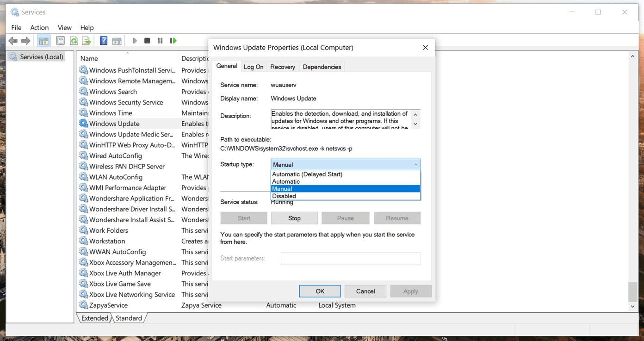Image resolution: width=644 pixels, height=341 pixels.
Task: Switch to the Log On tab
Action: [x=254, y=67]
